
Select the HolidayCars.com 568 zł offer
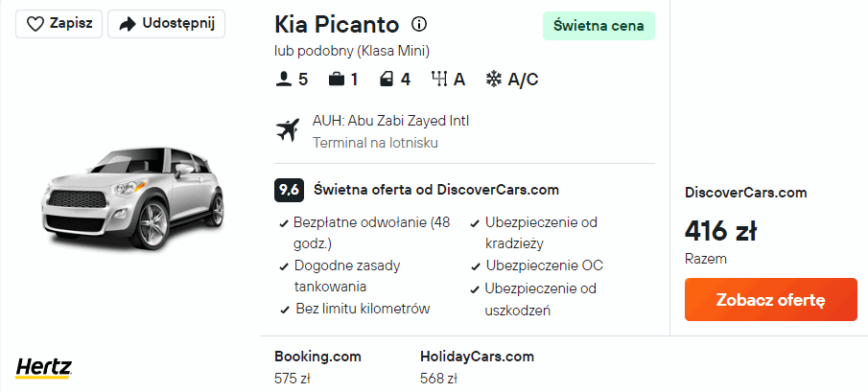click(x=477, y=366)
